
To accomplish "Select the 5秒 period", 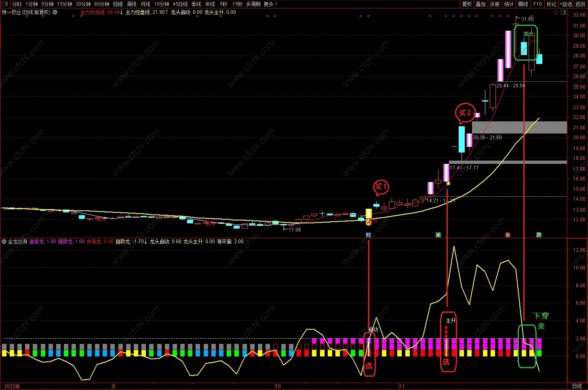I will [223, 4].
